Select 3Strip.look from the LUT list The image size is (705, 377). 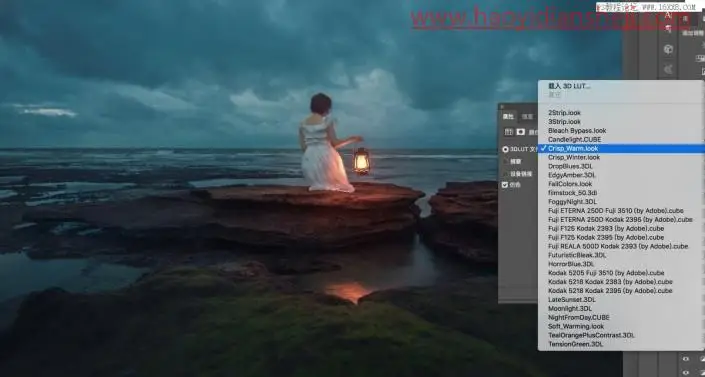click(x=564, y=122)
